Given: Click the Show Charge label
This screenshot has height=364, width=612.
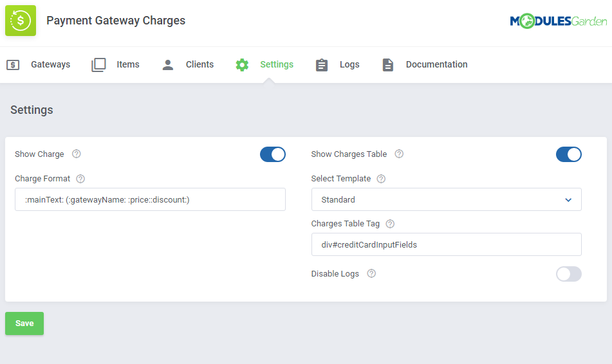Looking at the screenshot, I should (x=39, y=154).
